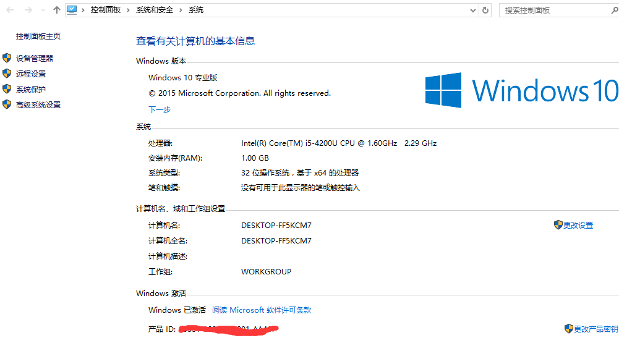Select 系统 in the breadcrumb path

point(196,11)
